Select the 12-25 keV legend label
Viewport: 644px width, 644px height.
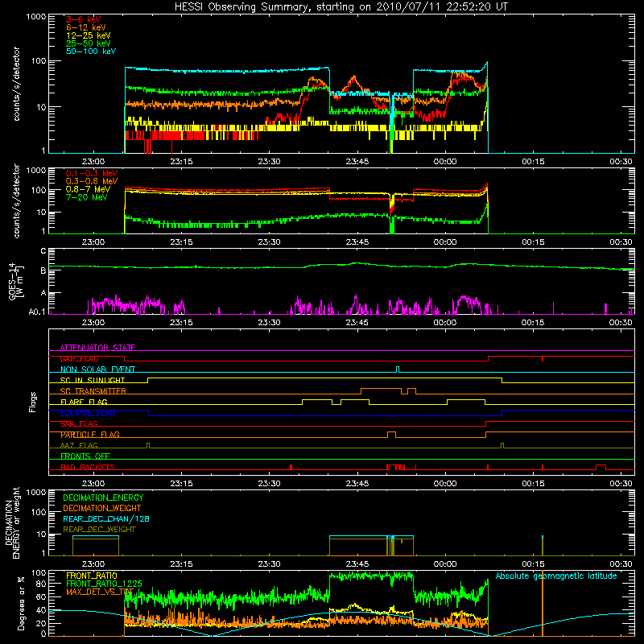click(x=89, y=35)
